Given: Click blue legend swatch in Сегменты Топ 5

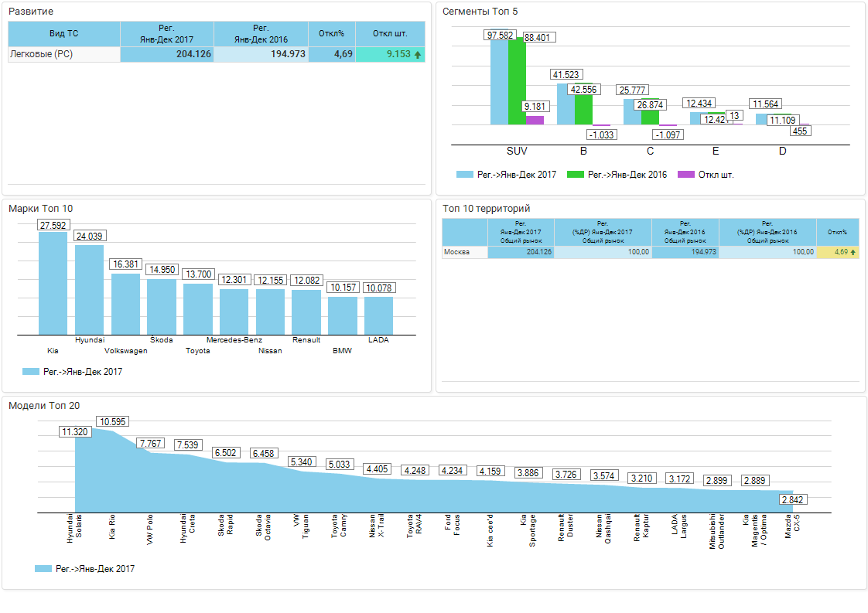Looking at the screenshot, I should pyautogui.click(x=464, y=175).
